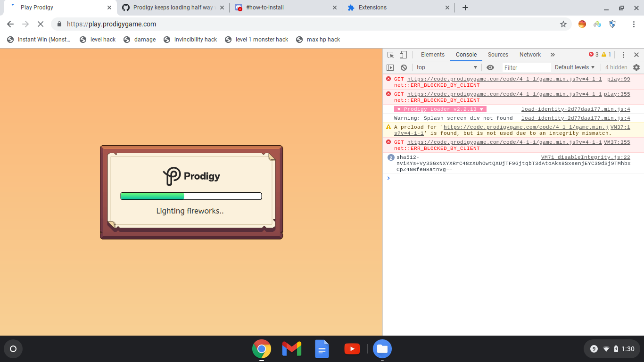This screenshot has height=362, width=644.
Task: Open the YouTube app from the shelf
Action: pyautogui.click(x=352, y=349)
